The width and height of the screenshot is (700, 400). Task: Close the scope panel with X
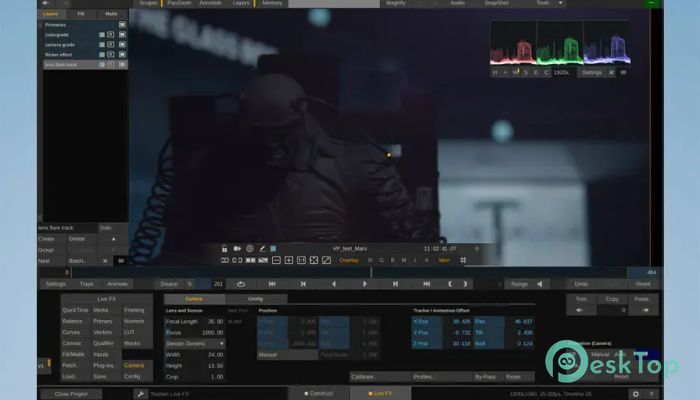[x=611, y=72]
